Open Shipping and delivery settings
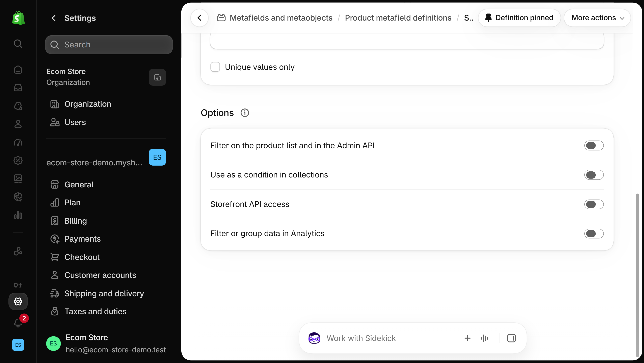 [x=104, y=293]
